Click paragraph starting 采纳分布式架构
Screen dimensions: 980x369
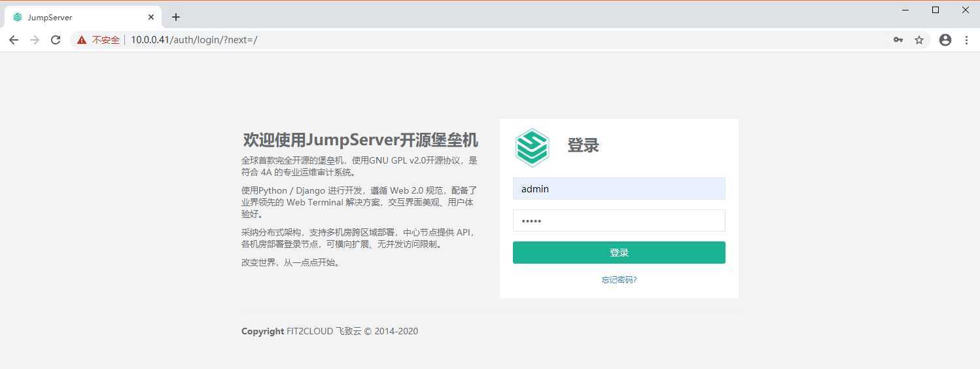click(x=359, y=239)
